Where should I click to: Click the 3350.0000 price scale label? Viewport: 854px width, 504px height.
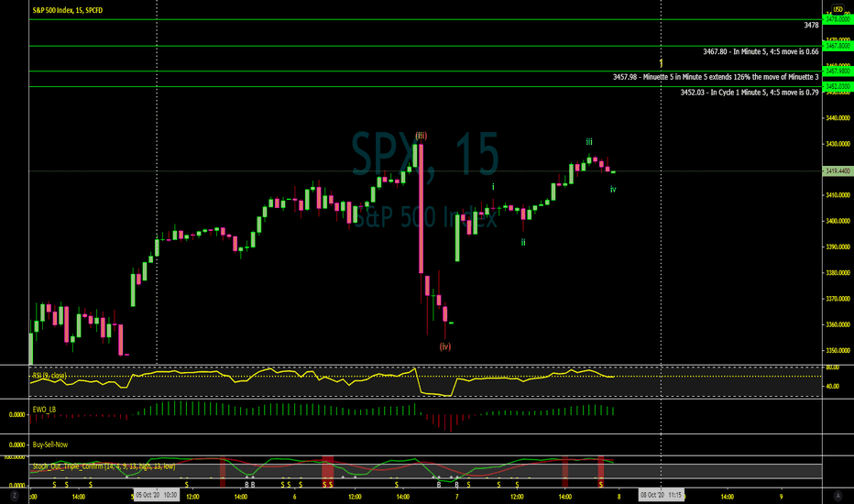point(838,350)
